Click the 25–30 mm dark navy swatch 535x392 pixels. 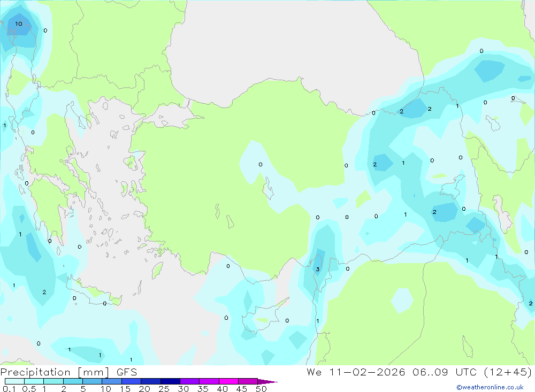[x=170, y=381]
